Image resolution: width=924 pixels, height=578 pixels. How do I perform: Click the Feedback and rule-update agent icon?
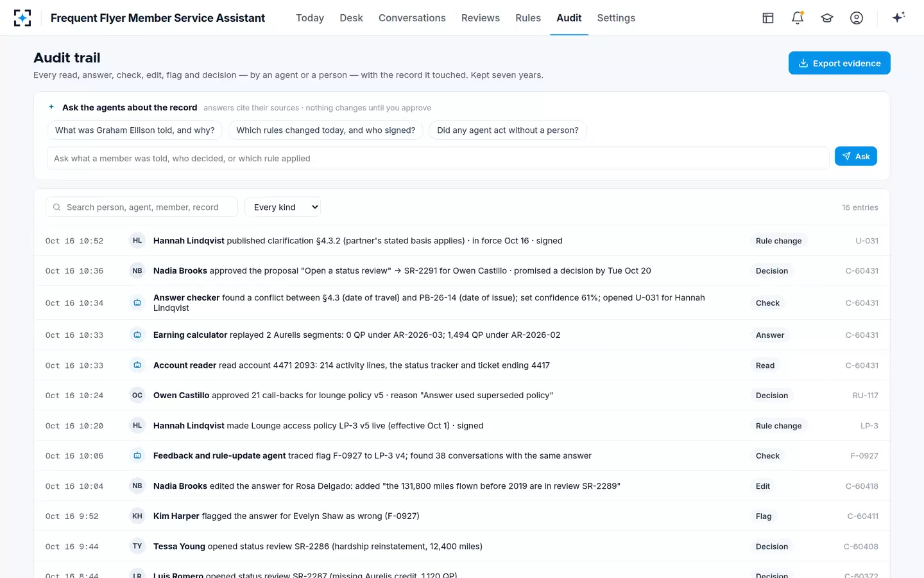point(137,456)
